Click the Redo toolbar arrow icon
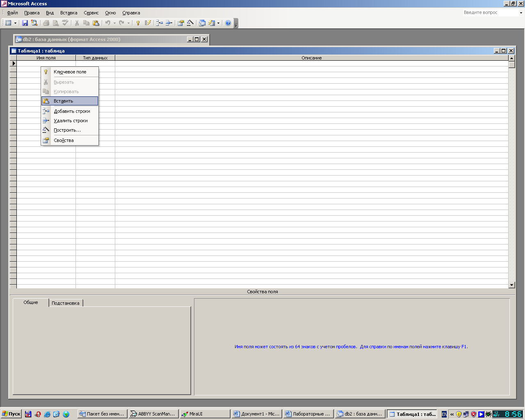Screen dimensions: 525x420 pyautogui.click(x=121, y=23)
